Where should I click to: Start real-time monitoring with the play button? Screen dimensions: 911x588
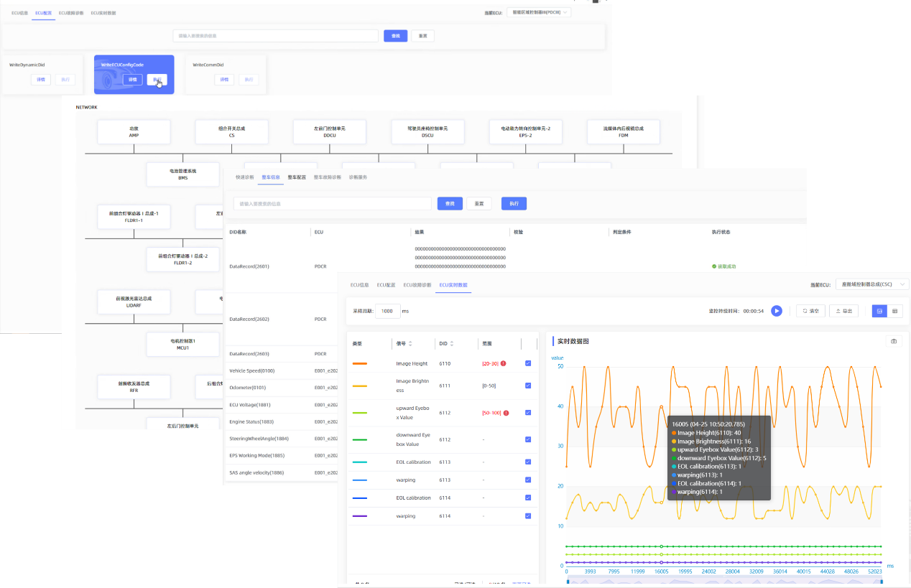click(x=776, y=311)
